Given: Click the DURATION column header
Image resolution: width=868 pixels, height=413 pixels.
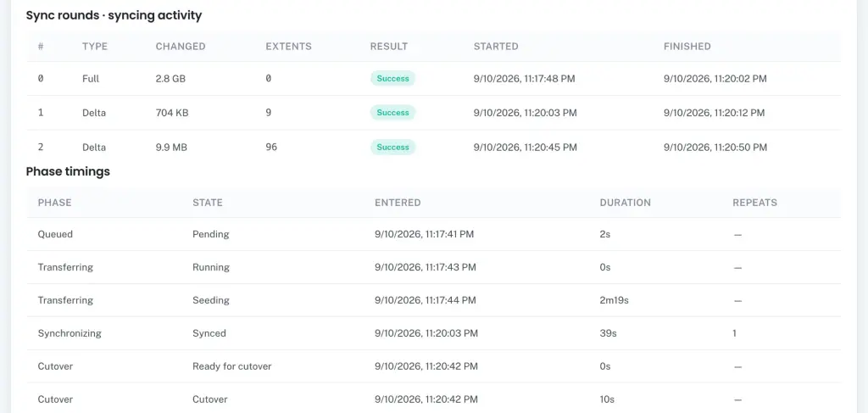Looking at the screenshot, I should pyautogui.click(x=625, y=203).
